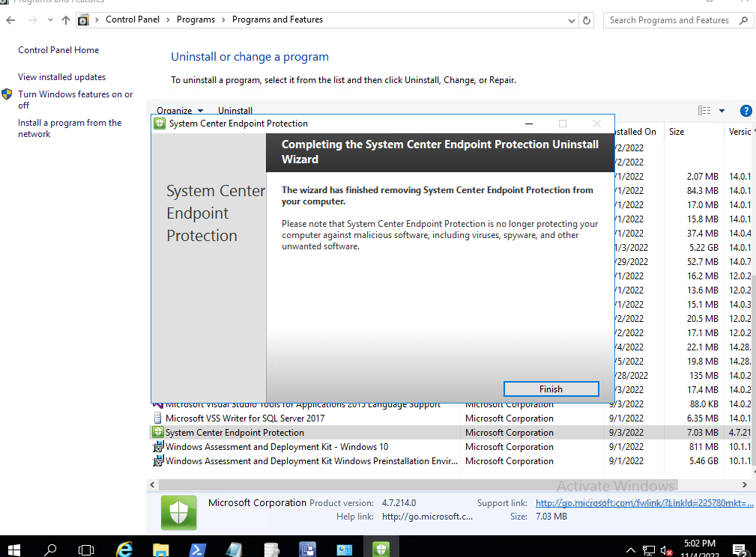756x557 pixels.
Task: Open the recent locations dropdown arrow
Action: pyautogui.click(x=50, y=20)
